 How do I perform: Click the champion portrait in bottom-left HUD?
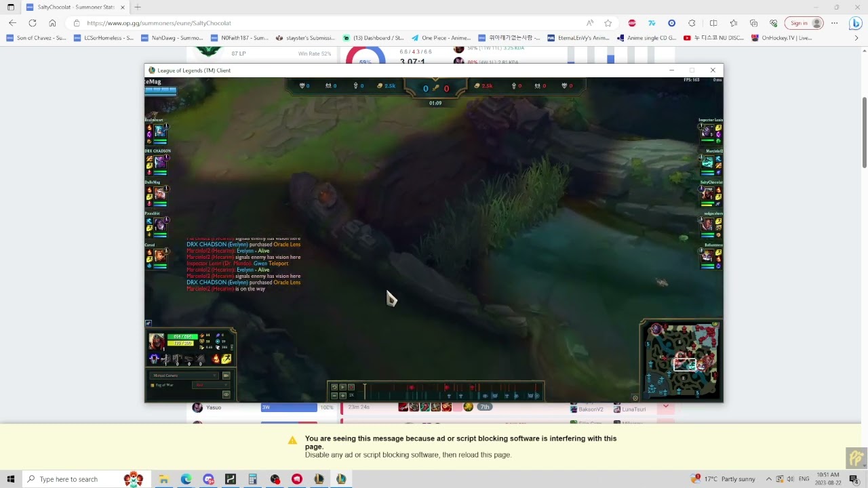[x=157, y=342]
